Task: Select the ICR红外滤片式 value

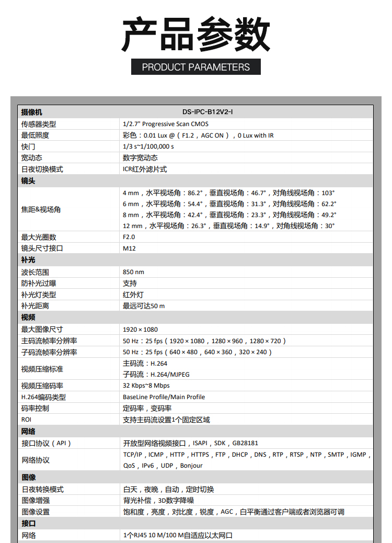Action: pyautogui.click(x=145, y=169)
